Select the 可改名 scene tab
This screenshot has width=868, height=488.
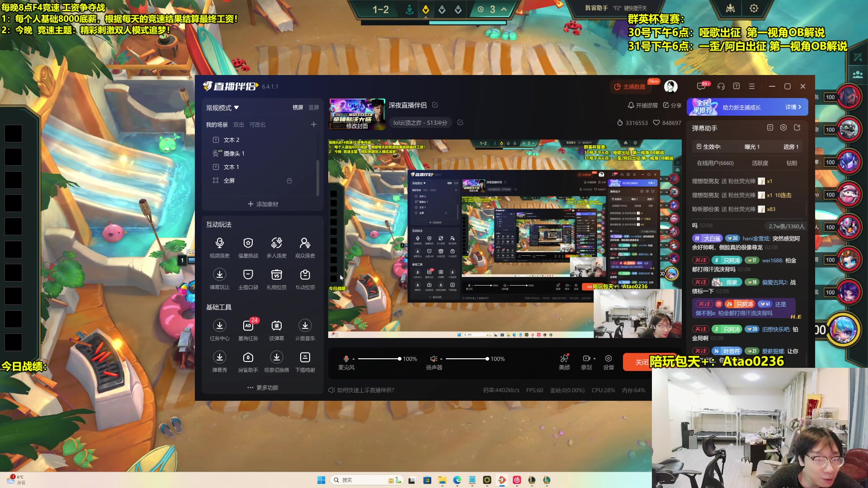coord(258,125)
